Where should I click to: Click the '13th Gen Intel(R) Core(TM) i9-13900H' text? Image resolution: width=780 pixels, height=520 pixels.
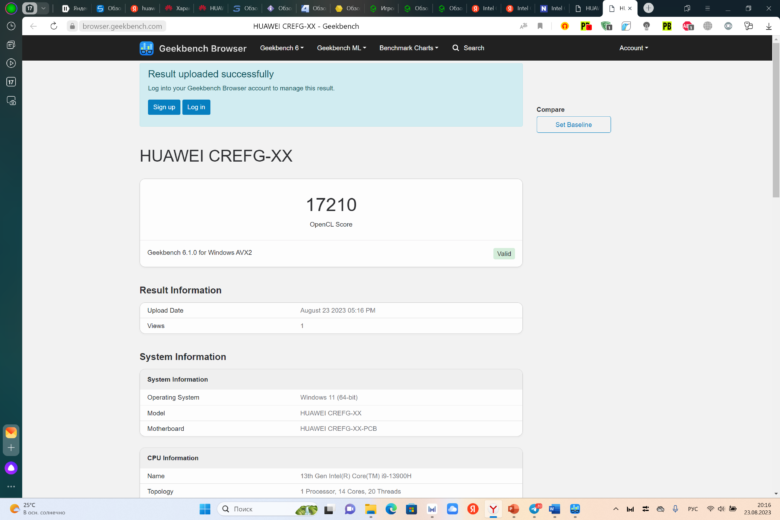point(356,476)
